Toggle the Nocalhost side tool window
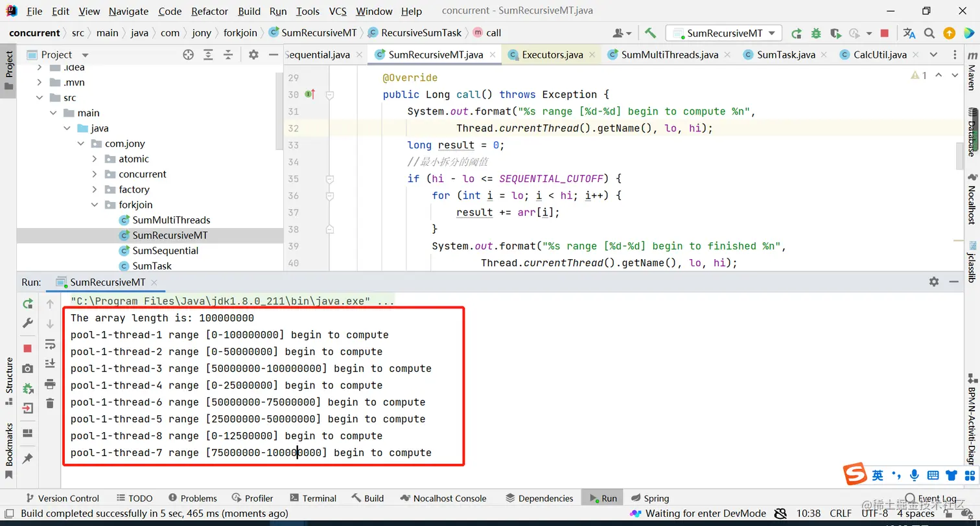Image resolution: width=980 pixels, height=526 pixels. click(x=972, y=198)
